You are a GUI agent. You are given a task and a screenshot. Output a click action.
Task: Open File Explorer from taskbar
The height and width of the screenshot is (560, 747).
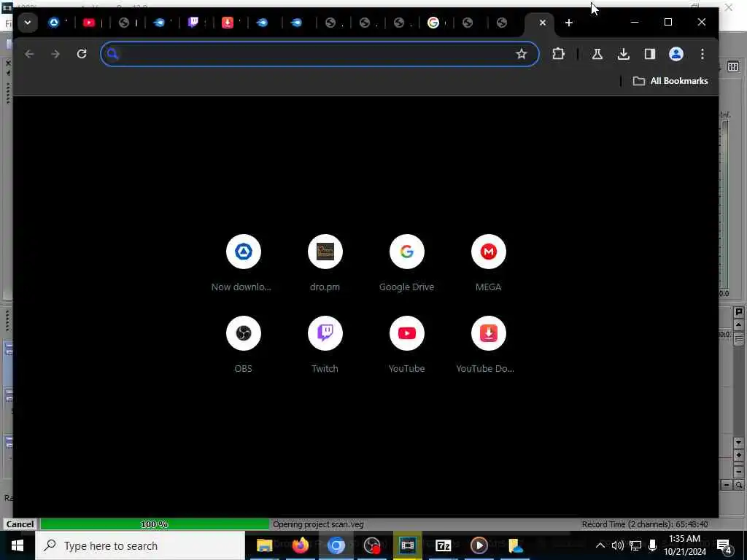pyautogui.click(x=264, y=545)
